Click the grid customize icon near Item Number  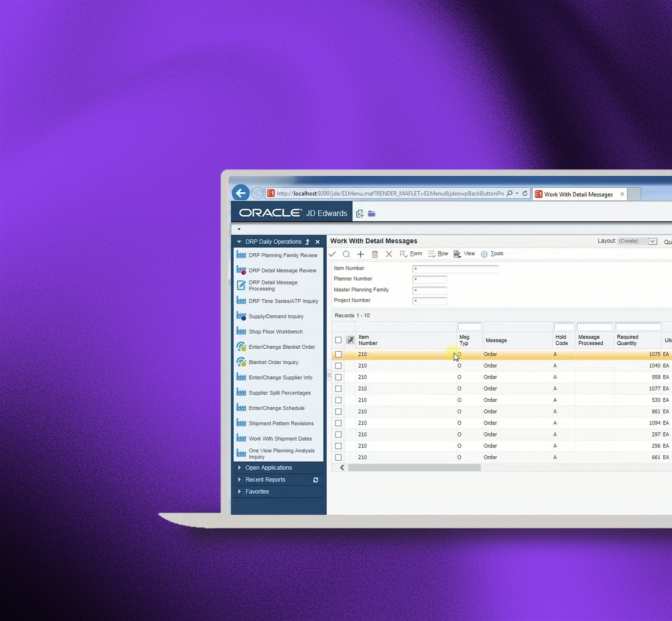(350, 340)
